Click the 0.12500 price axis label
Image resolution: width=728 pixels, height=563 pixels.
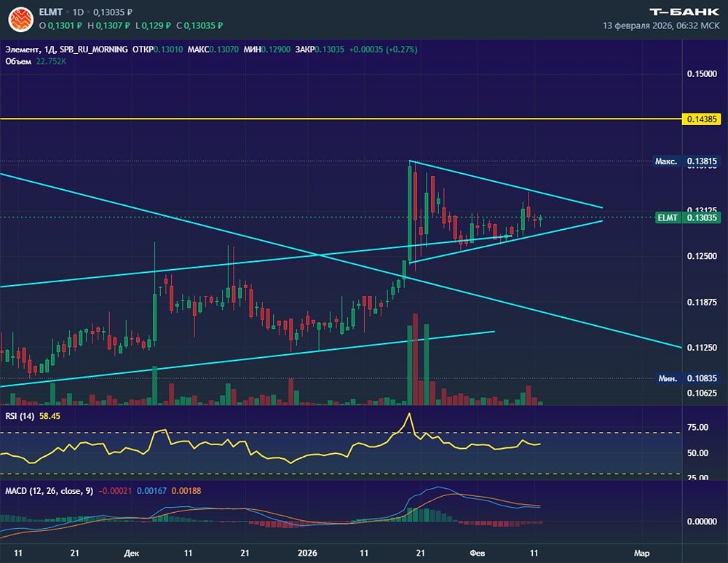pyautogui.click(x=702, y=256)
